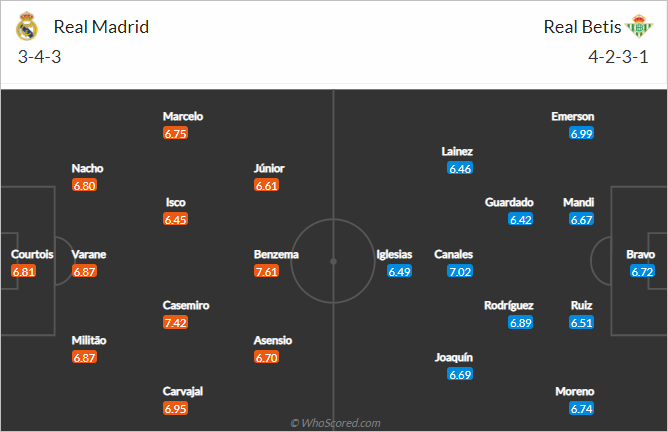This screenshot has width=668, height=432.
Task: Select Benzema's 7.61 rating badge
Action: [266, 271]
